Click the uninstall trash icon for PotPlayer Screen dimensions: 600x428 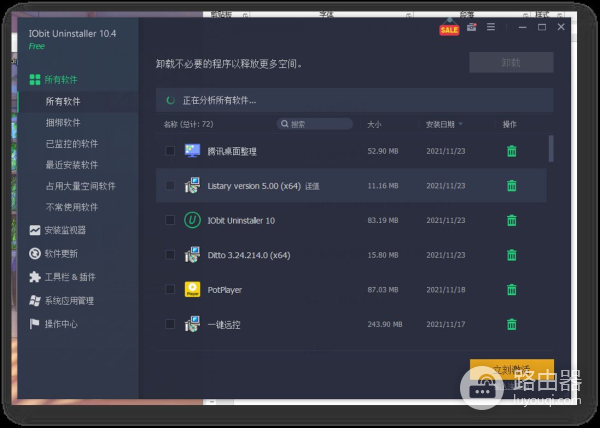(x=511, y=290)
